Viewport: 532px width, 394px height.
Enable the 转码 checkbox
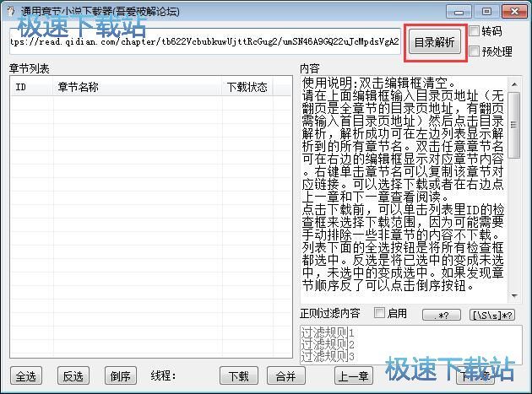click(x=474, y=31)
